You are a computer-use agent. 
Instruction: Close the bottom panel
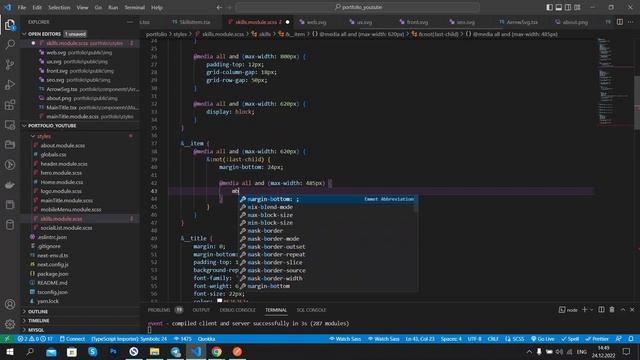632,310
